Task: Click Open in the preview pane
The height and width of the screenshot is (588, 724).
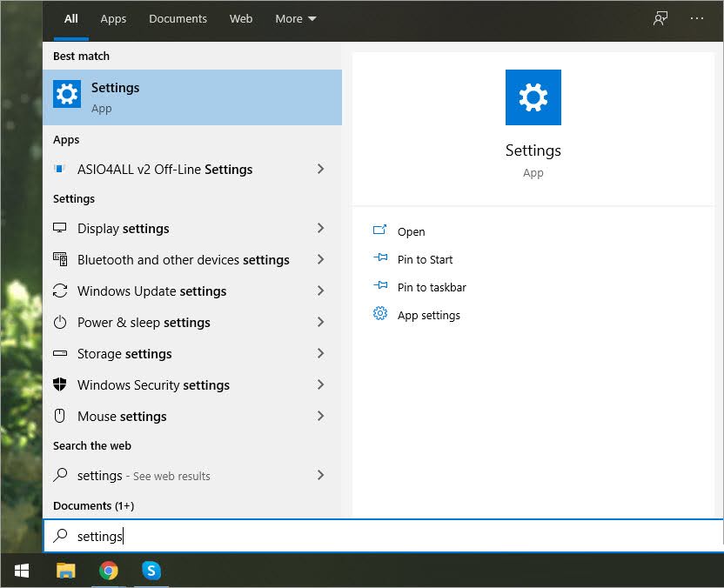Action: pos(411,231)
